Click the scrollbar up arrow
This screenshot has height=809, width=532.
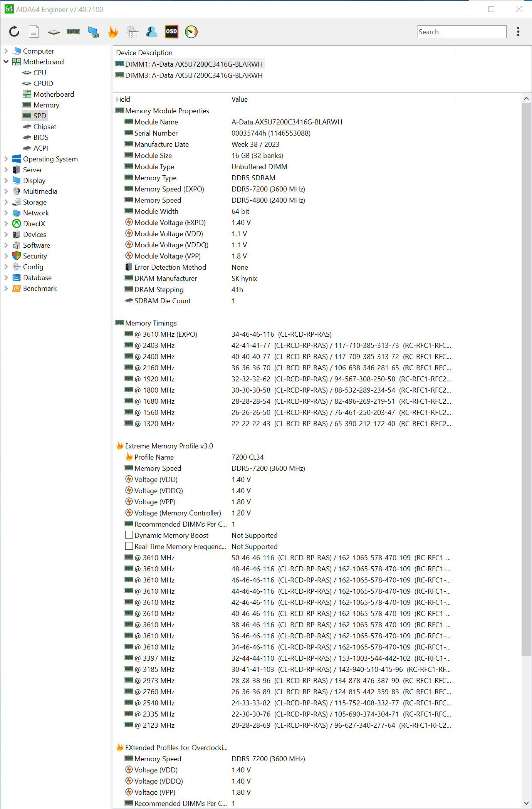point(526,99)
